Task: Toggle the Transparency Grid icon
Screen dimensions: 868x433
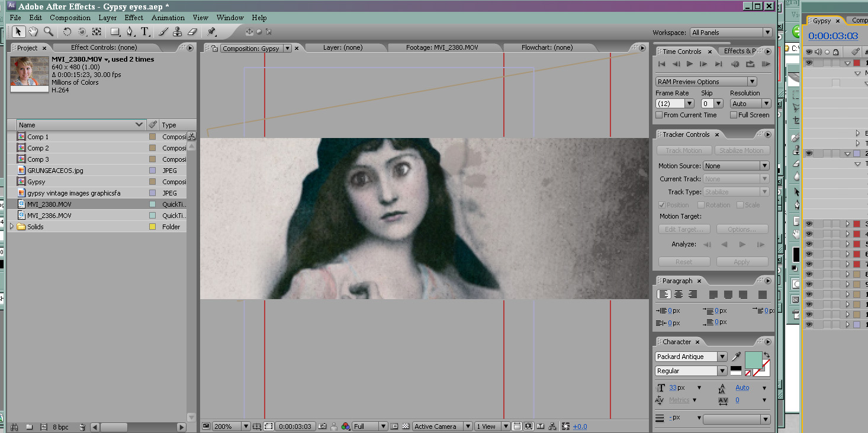Action: coord(406,426)
